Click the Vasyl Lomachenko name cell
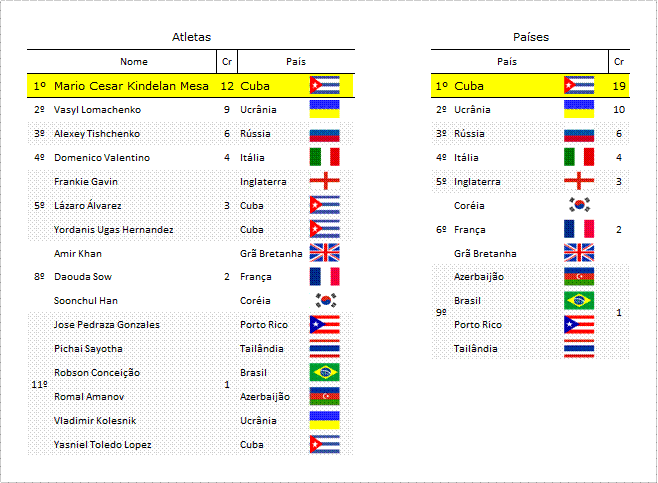This screenshot has height=483, width=658. pyautogui.click(x=97, y=110)
